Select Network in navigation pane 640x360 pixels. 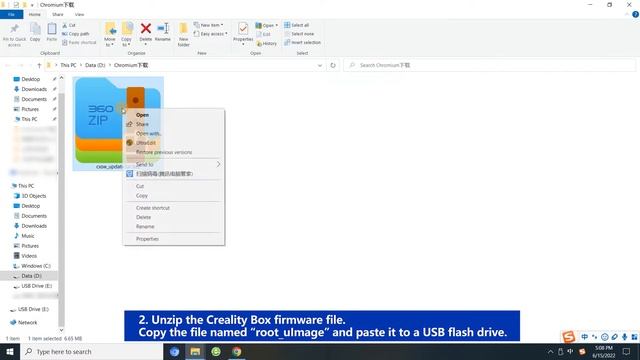tap(27, 322)
